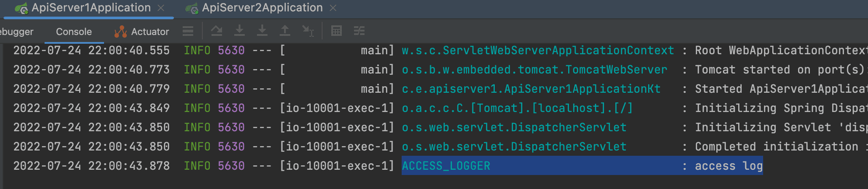Click the Trace Current Stream Chain icon
The image size is (868, 189).
(359, 31)
